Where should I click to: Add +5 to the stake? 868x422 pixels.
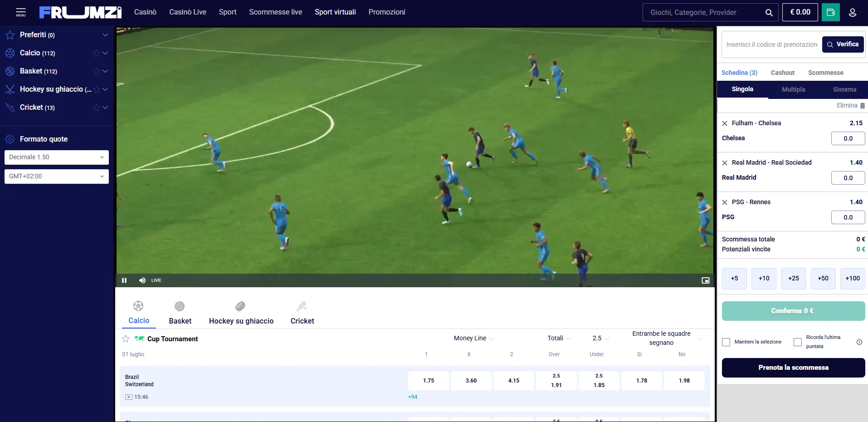(734, 279)
